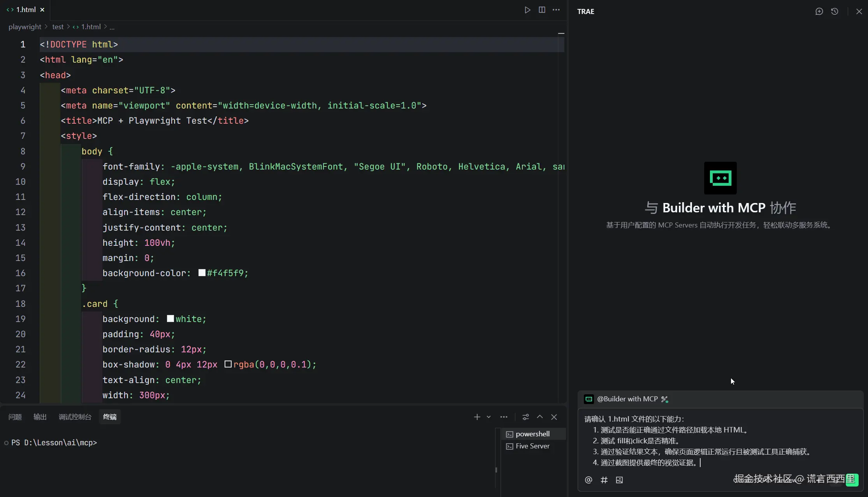This screenshot has height=497, width=868.
Task: Click the @ mention icon in chat
Action: click(x=589, y=480)
